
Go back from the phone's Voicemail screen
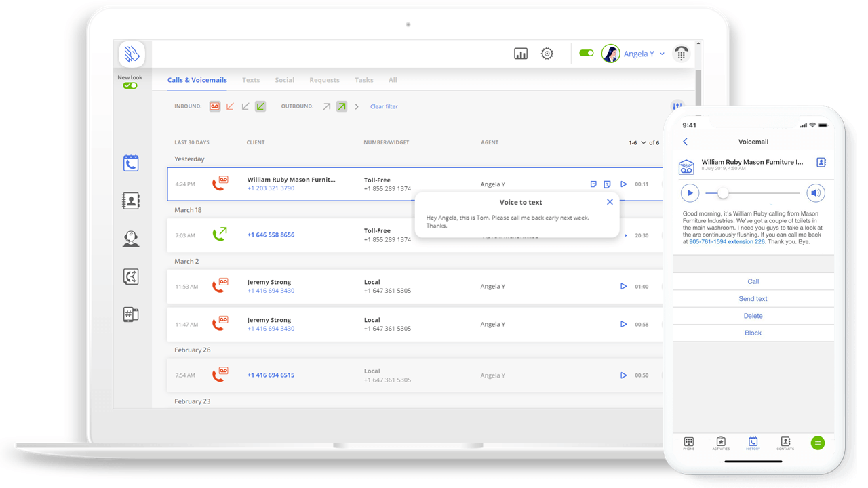[685, 142]
